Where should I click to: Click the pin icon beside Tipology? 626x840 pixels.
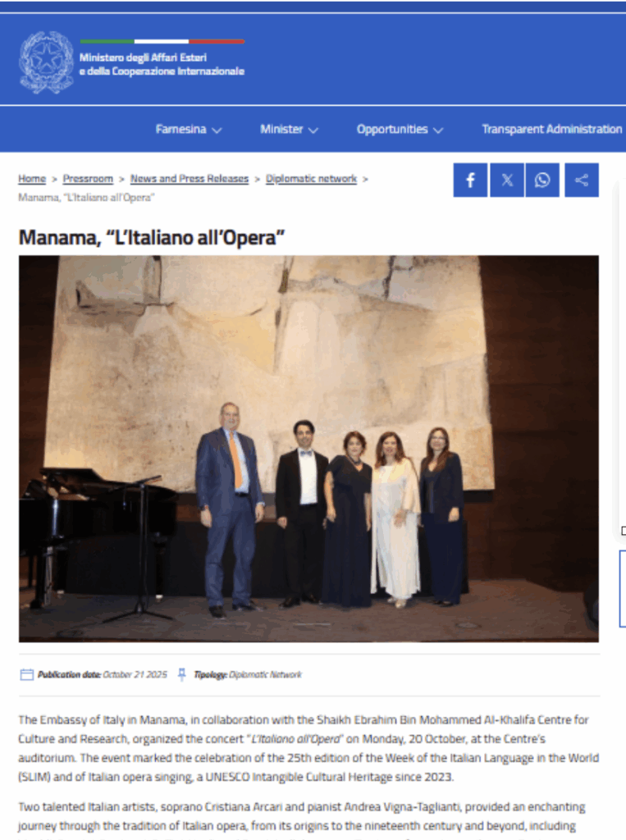pyautogui.click(x=181, y=674)
